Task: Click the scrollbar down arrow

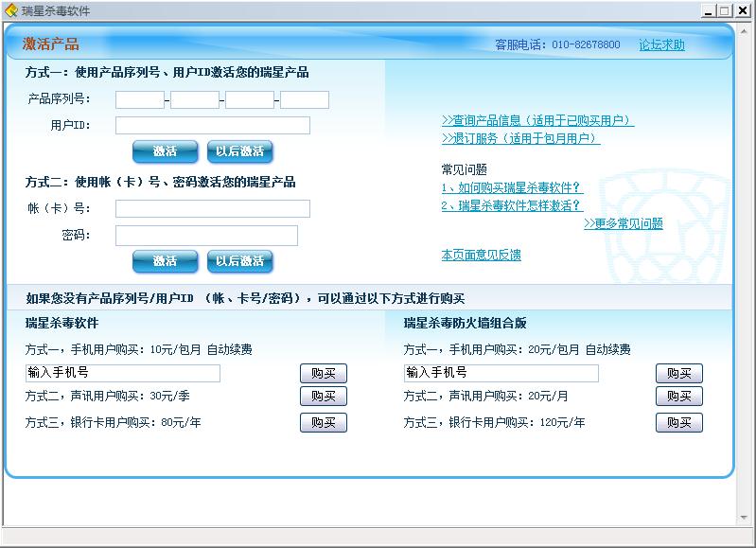Action: (744, 518)
